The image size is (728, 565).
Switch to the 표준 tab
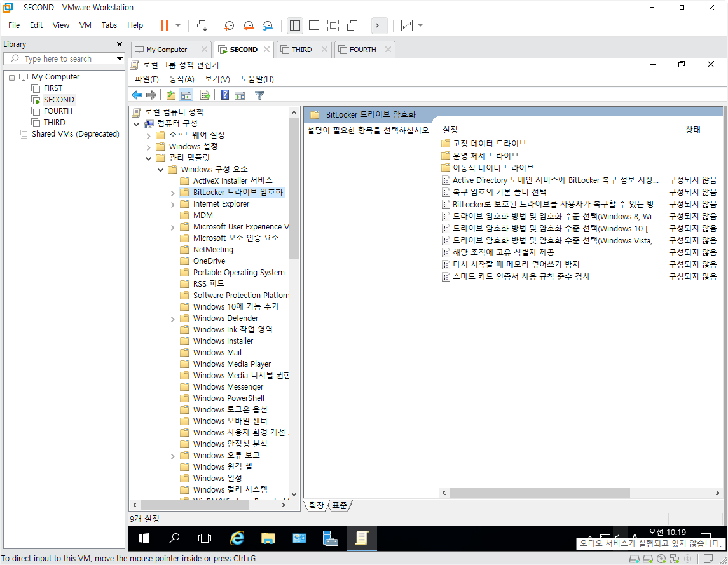pyautogui.click(x=340, y=505)
